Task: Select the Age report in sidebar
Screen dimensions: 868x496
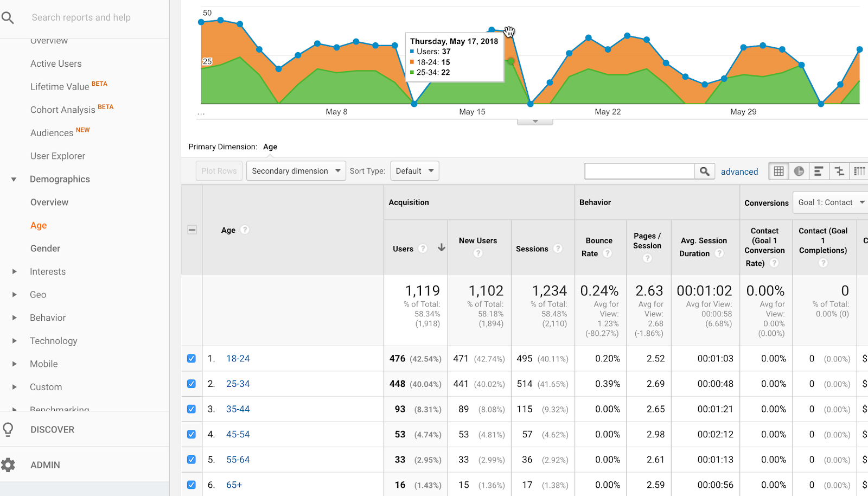Action: (39, 225)
